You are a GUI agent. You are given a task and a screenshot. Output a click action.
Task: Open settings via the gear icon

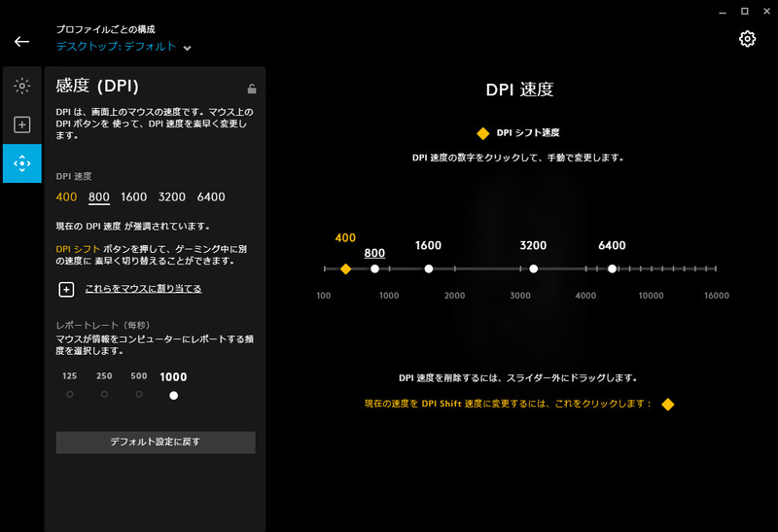coord(747,39)
